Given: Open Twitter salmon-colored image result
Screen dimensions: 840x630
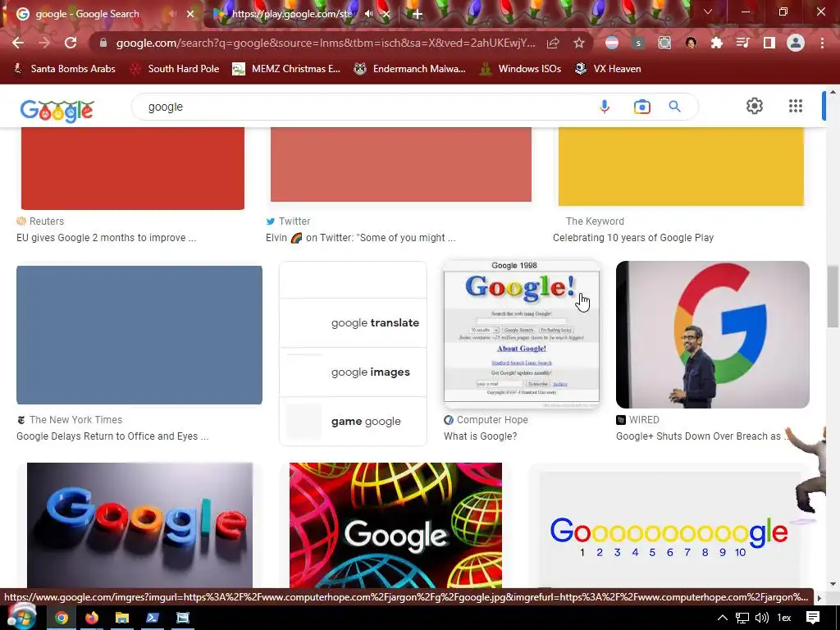Looking at the screenshot, I should [400, 164].
